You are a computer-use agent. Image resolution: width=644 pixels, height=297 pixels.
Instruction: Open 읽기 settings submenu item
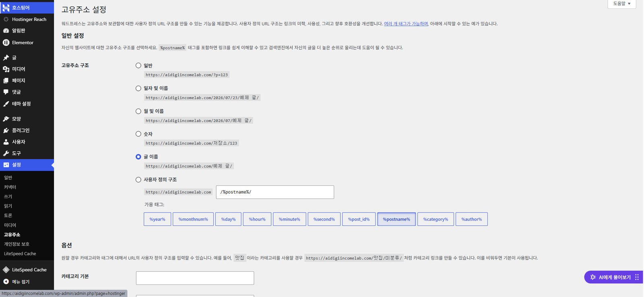pyautogui.click(x=8, y=206)
